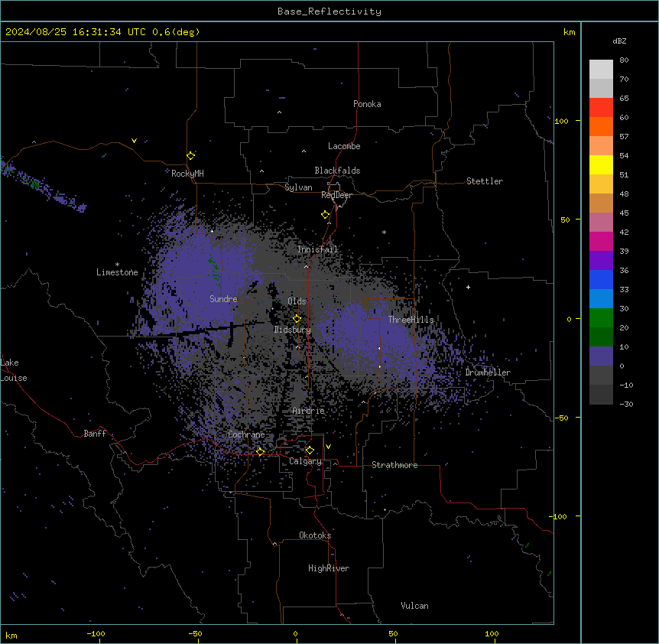This screenshot has width=659, height=644.
Task: Click the -100 tick on the bottom axis
Action: coord(96,634)
